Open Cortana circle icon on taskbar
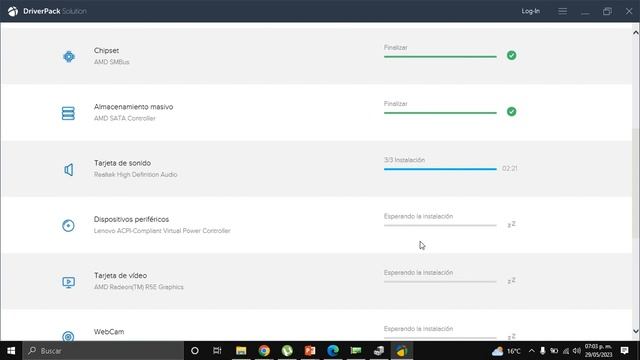640x360 pixels. click(x=195, y=351)
